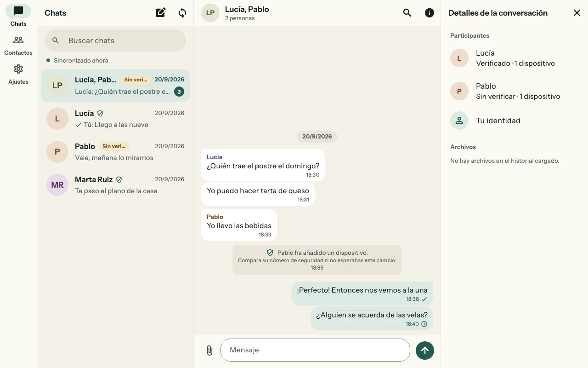Click the sent checkmark at 18:38
The image size is (588, 368).
coord(424,299)
